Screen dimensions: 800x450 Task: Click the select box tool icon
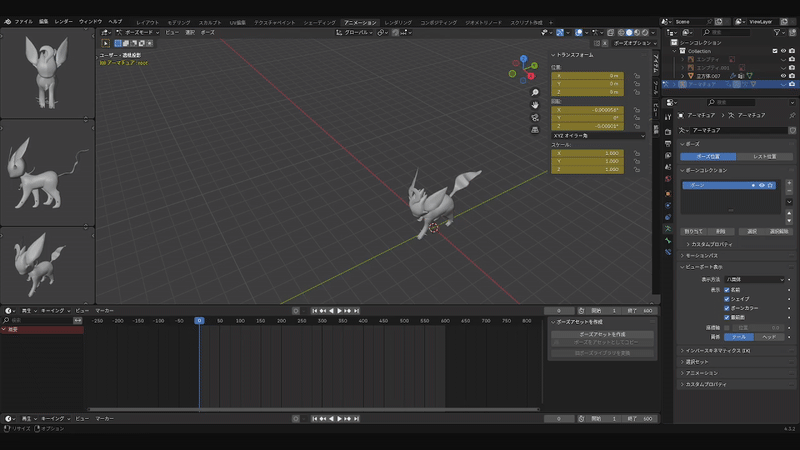click(x=107, y=43)
